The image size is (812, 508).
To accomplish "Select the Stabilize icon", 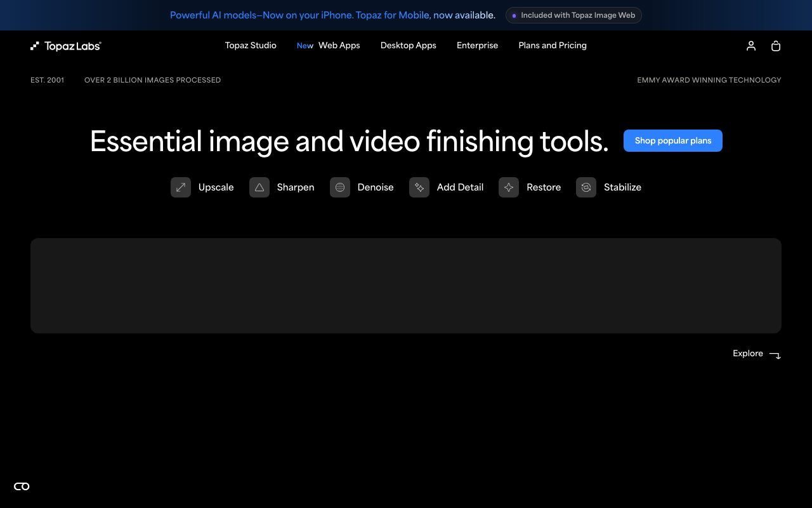I will [x=586, y=187].
